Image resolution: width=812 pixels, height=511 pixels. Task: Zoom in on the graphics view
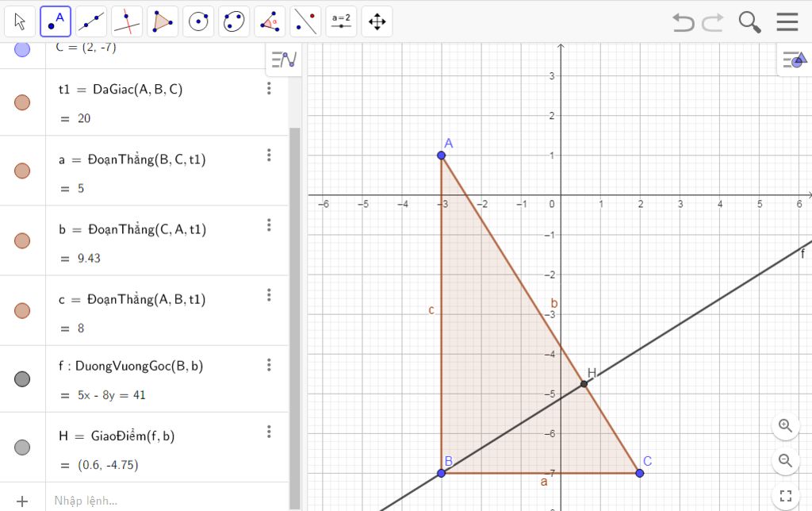coord(786,426)
